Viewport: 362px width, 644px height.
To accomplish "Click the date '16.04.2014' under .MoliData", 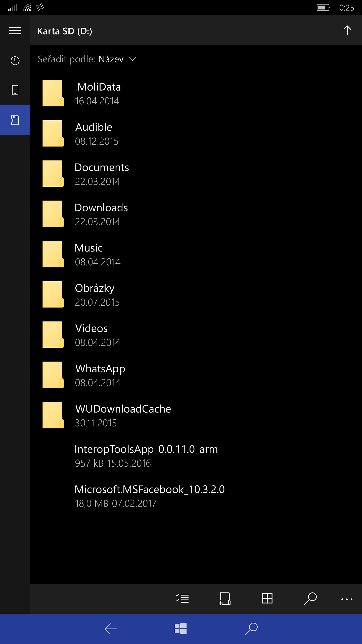I will (97, 101).
